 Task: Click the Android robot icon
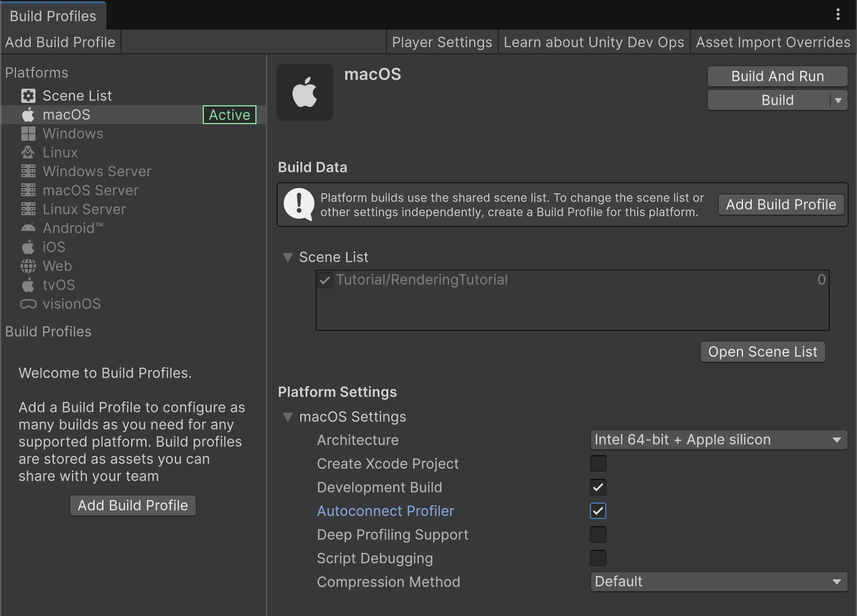pyautogui.click(x=28, y=228)
